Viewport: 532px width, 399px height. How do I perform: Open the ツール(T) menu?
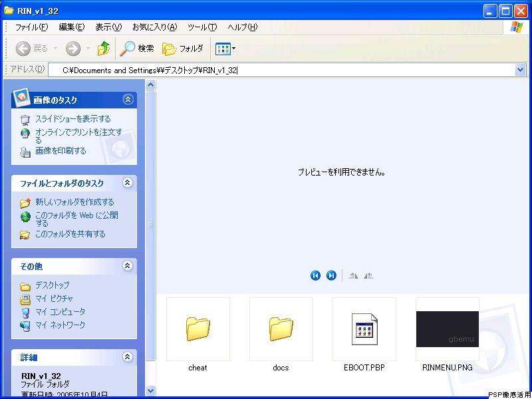[x=202, y=27]
